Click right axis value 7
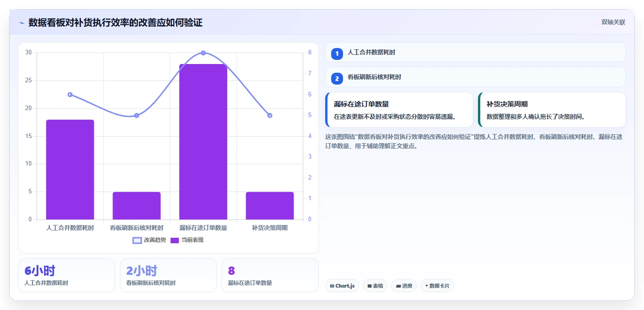The width and height of the screenshot is (644, 310). tap(310, 74)
